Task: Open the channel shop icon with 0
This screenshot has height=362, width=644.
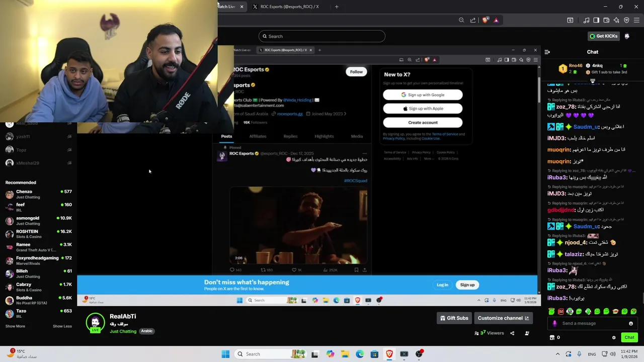Action: point(555,337)
